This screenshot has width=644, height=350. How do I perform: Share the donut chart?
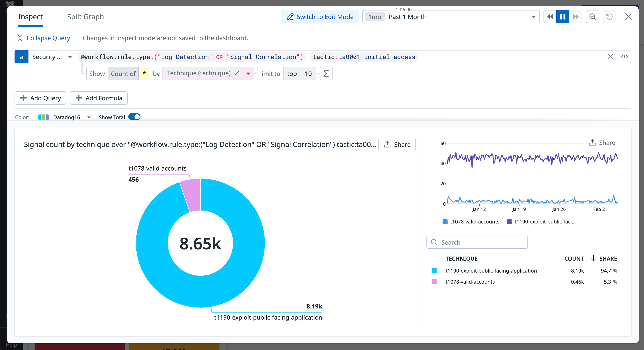pyautogui.click(x=397, y=144)
